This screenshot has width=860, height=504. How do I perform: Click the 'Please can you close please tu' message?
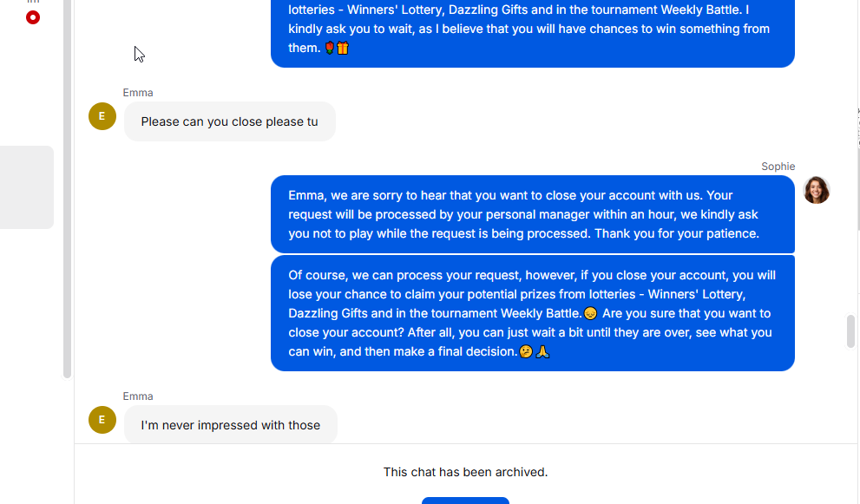pos(229,121)
